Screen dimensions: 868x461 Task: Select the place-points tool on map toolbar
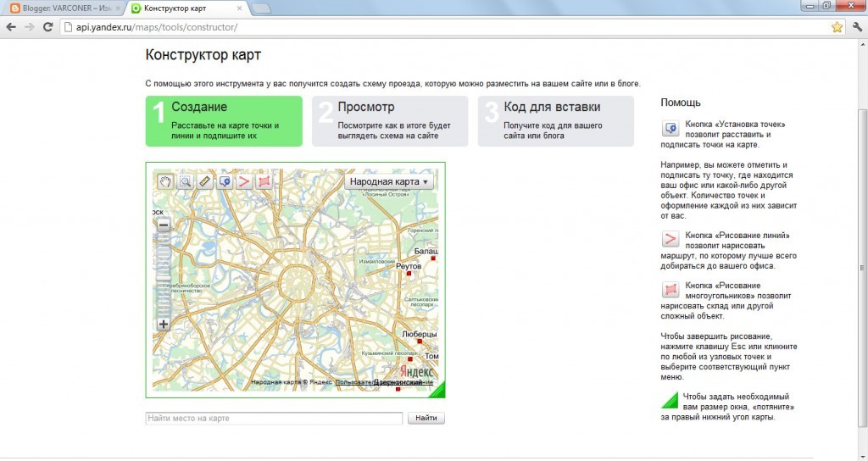tap(225, 181)
